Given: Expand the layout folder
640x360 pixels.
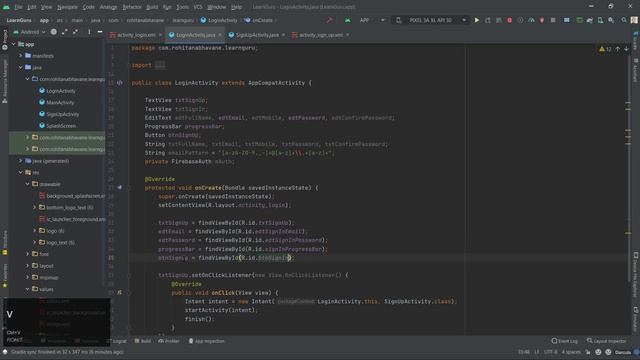Looking at the screenshot, I should pyautogui.click(x=27, y=266).
